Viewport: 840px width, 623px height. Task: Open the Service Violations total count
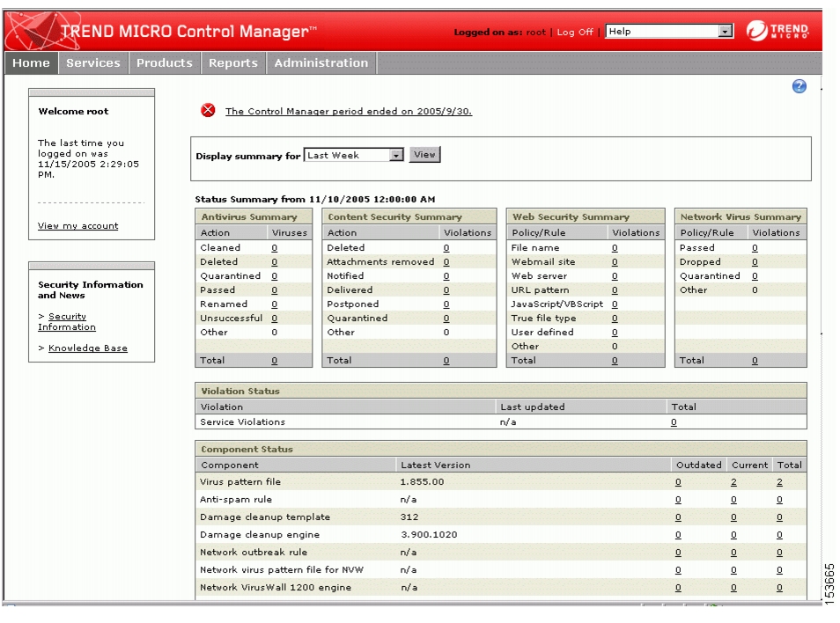coord(674,422)
